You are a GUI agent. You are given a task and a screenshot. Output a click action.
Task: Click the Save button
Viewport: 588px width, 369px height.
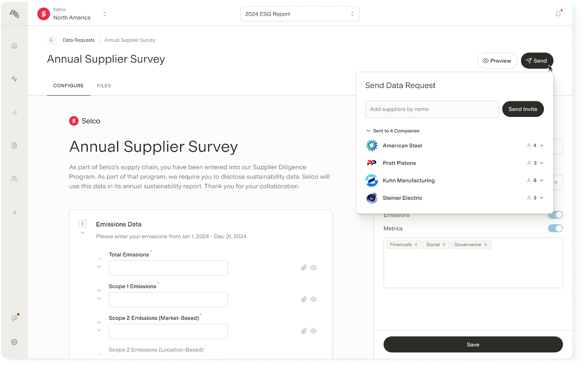pos(473,344)
